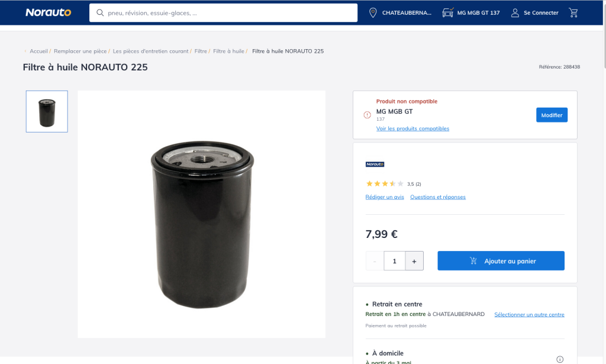Go to Filtre à huile breadcrumb

point(229,51)
